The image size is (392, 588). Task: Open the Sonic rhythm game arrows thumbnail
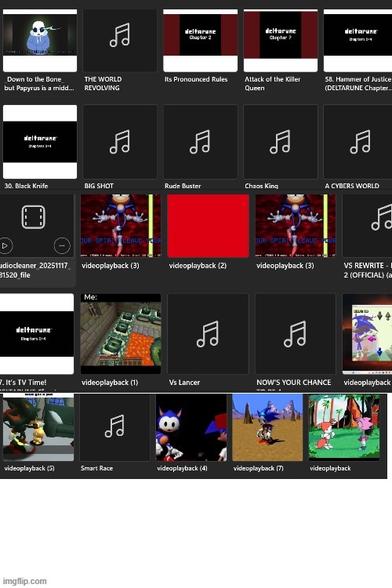click(x=367, y=334)
